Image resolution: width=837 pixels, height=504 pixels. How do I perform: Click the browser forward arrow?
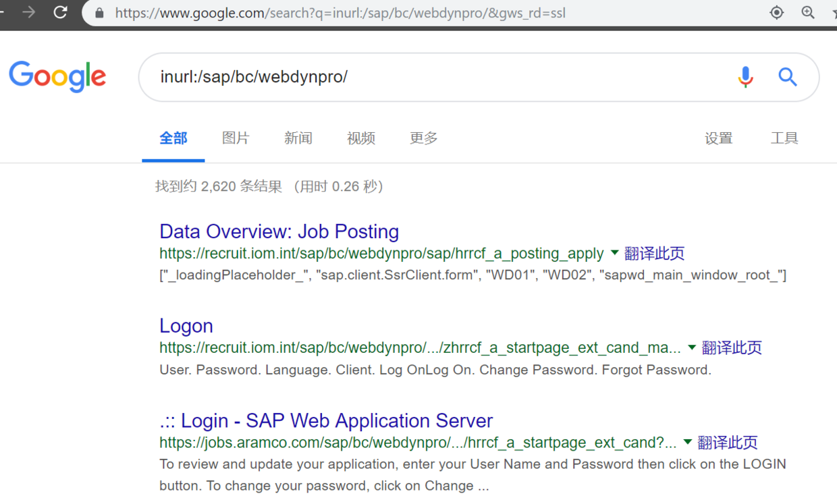pos(28,12)
